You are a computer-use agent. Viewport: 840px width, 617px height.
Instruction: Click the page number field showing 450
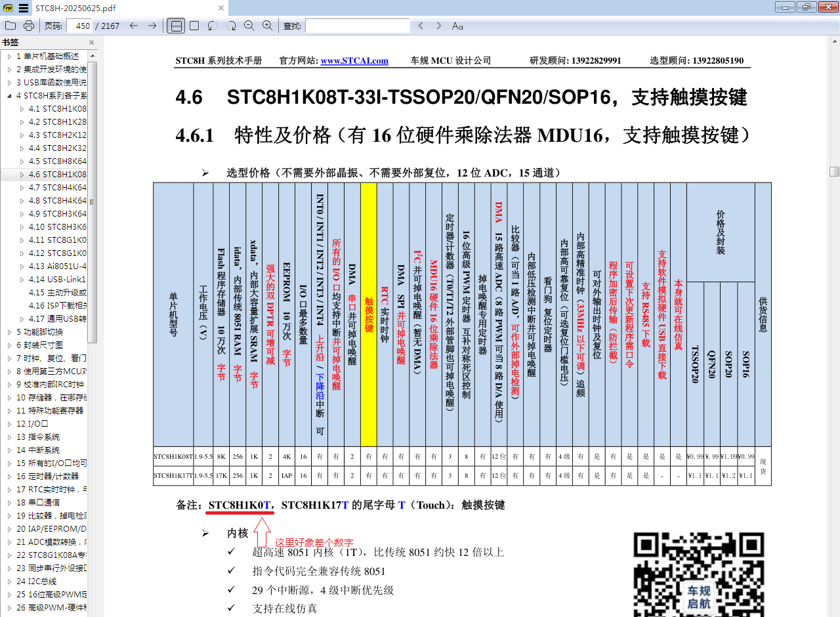coord(79,26)
